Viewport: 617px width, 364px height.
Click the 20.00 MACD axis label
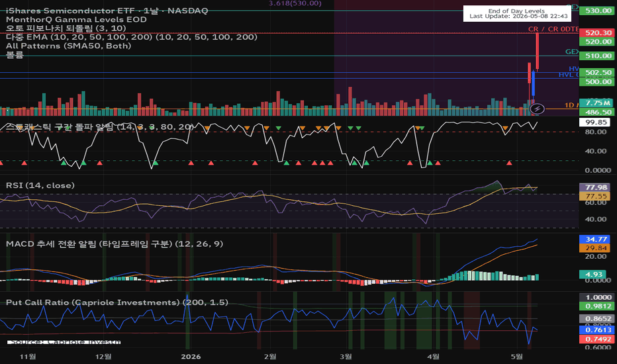coord(595,256)
